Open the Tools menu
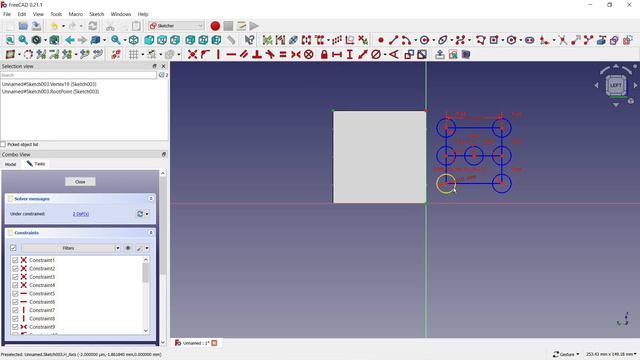 [x=56, y=14]
